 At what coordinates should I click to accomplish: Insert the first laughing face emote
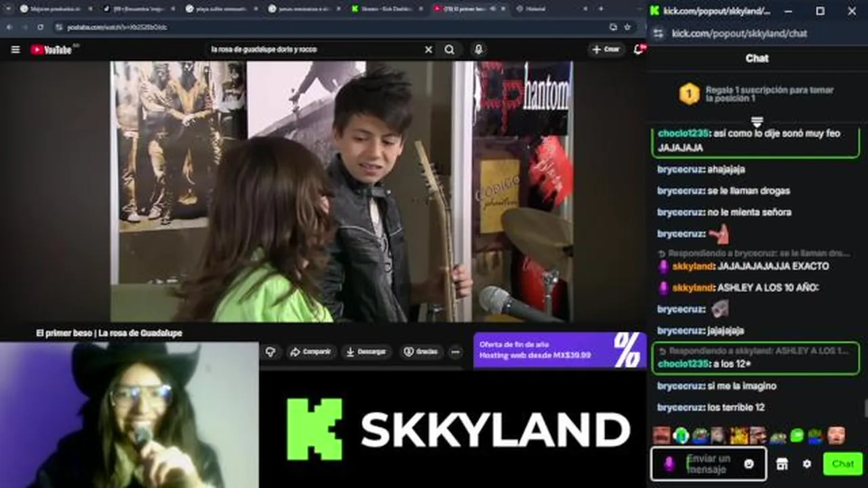662,435
